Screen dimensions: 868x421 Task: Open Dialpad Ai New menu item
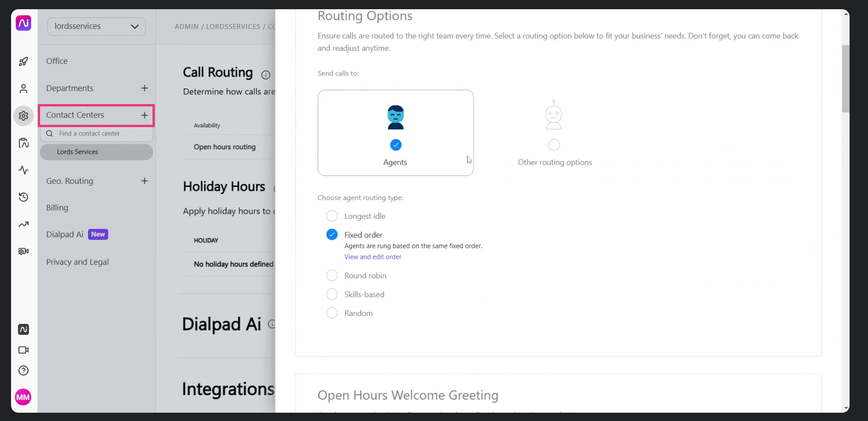[77, 234]
